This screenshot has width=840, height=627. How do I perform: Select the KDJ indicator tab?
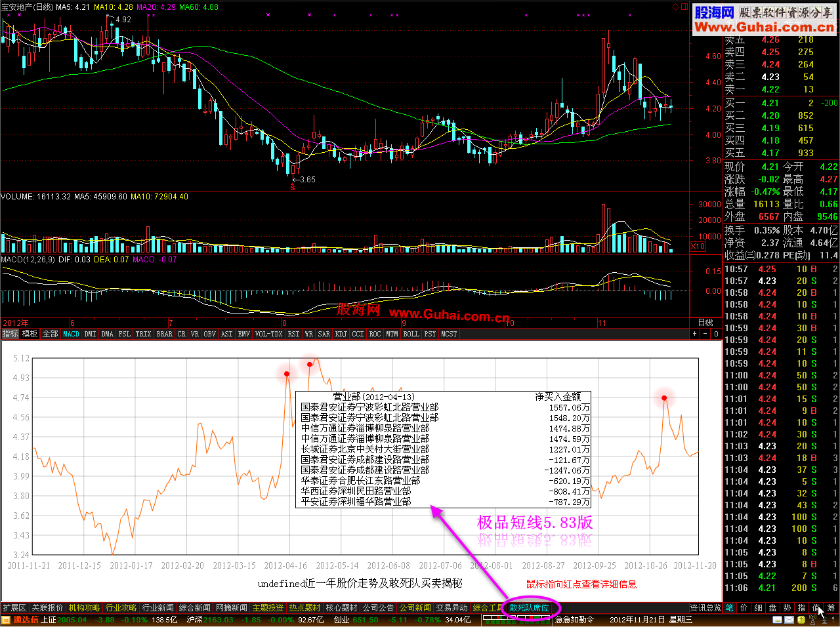click(x=341, y=334)
